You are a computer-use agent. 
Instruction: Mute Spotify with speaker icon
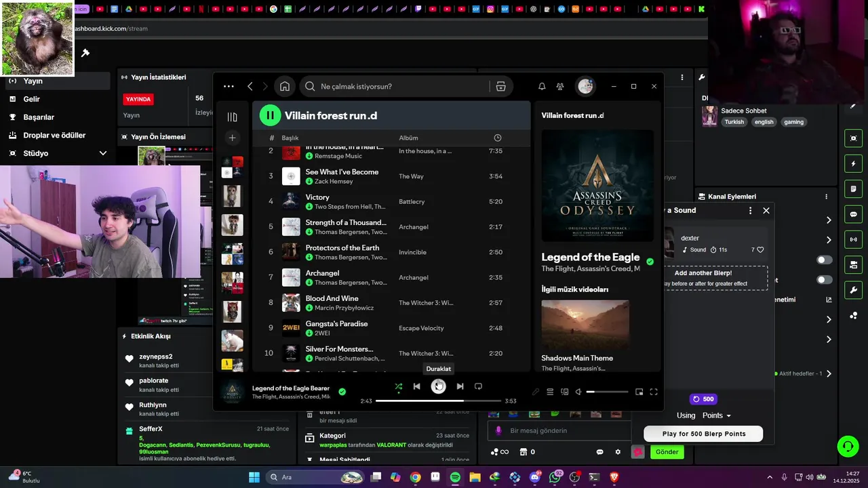click(578, 392)
